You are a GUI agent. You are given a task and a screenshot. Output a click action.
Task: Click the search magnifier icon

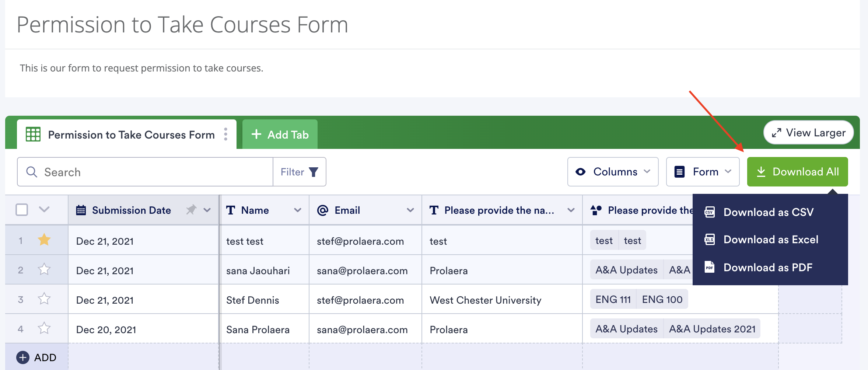32,172
